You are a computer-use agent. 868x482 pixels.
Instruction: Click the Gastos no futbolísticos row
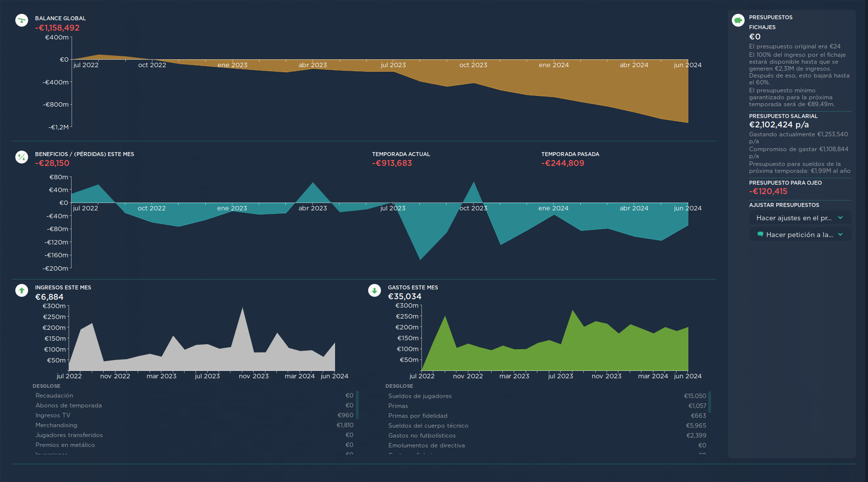pyautogui.click(x=547, y=436)
